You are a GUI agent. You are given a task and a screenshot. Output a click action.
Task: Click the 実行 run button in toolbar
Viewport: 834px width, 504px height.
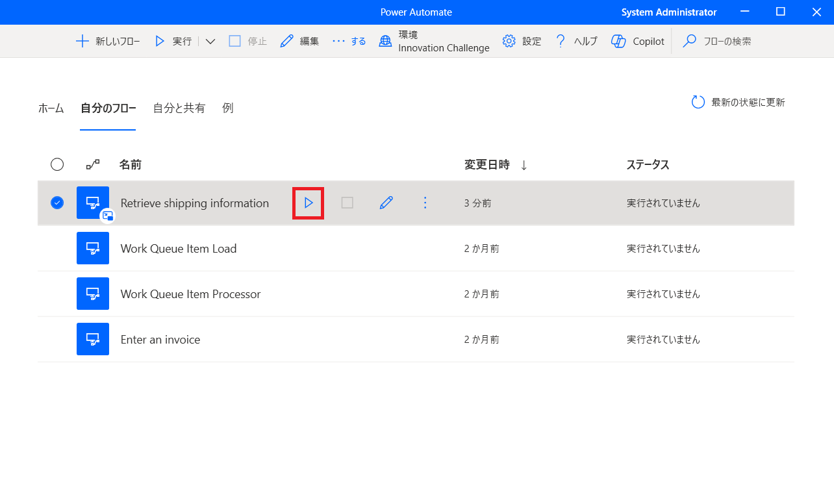[173, 41]
